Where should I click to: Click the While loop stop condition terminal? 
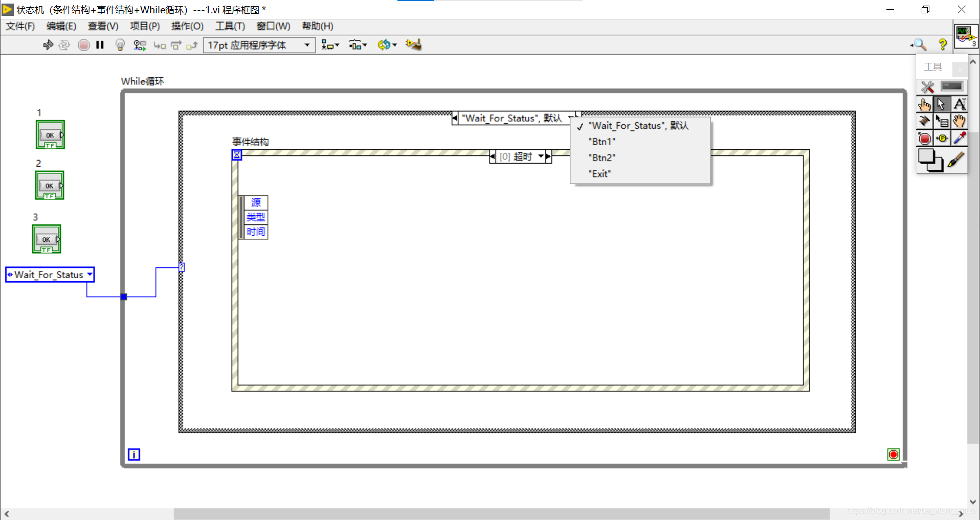894,455
